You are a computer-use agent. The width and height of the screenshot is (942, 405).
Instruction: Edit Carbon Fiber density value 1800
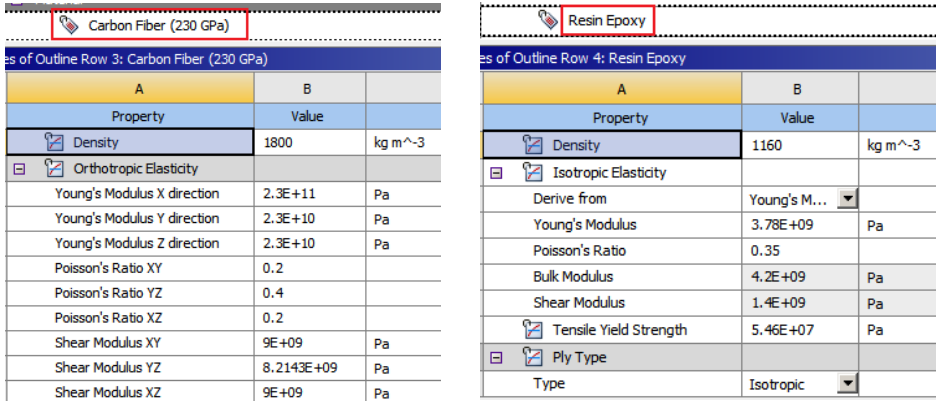tap(310, 142)
